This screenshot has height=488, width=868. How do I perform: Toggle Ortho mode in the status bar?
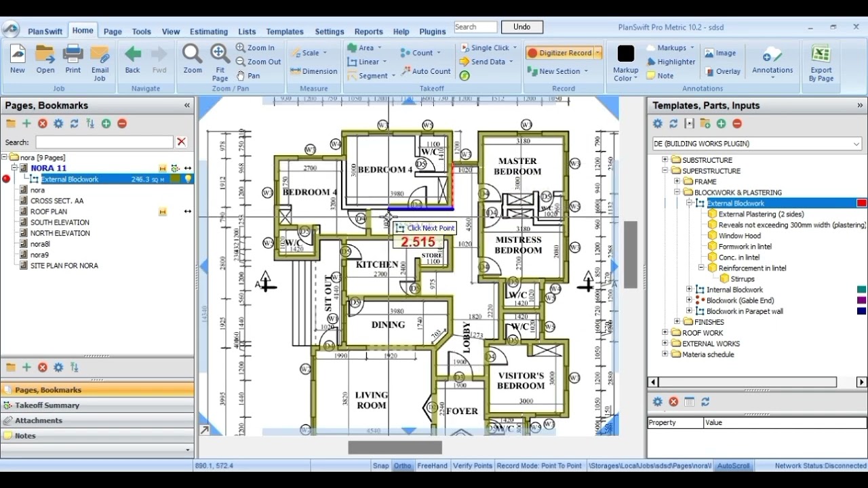[x=403, y=466]
